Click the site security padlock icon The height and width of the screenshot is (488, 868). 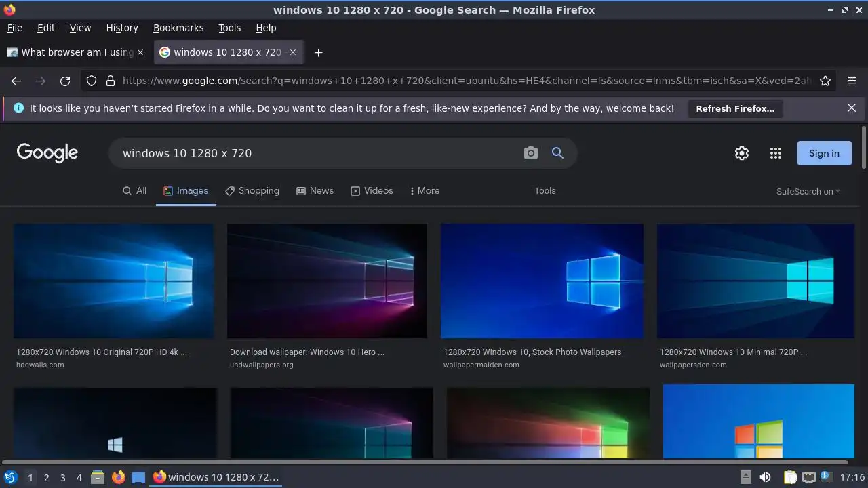111,81
